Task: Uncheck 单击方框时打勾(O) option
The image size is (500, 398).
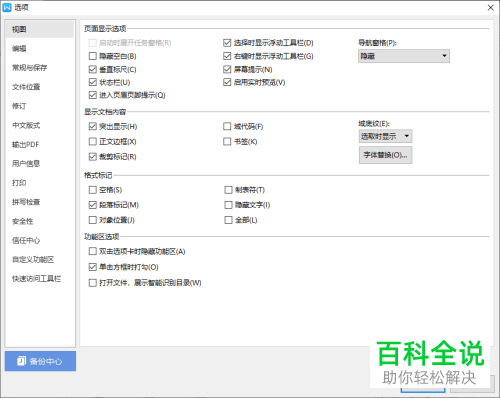Action: pos(93,267)
